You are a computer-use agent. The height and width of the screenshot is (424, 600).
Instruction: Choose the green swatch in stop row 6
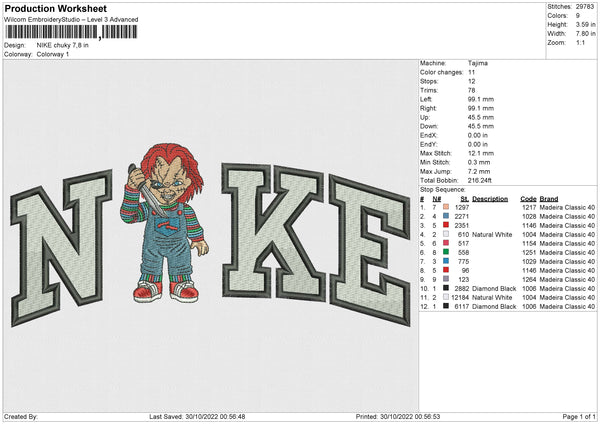(x=445, y=252)
